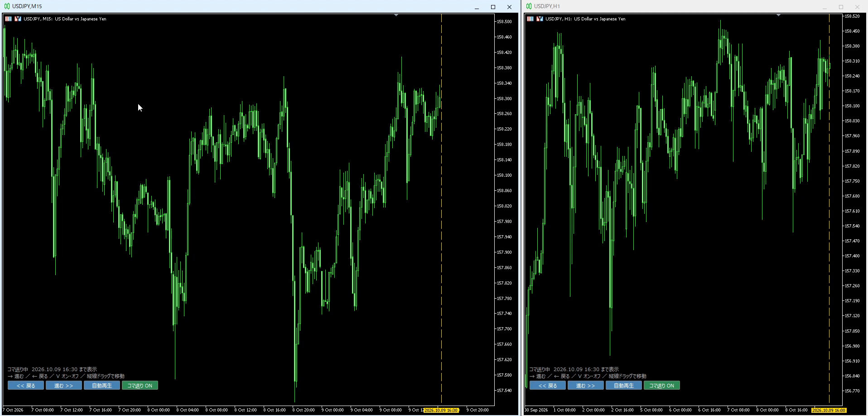Click the 156.770 price label on H1 axis

(852, 391)
